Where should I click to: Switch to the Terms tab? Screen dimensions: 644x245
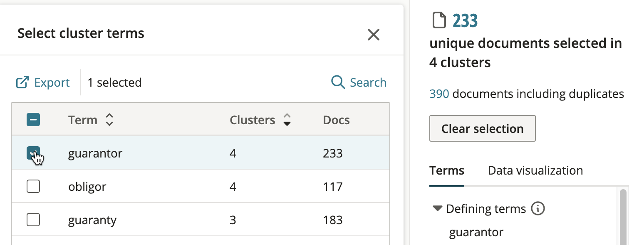click(447, 170)
